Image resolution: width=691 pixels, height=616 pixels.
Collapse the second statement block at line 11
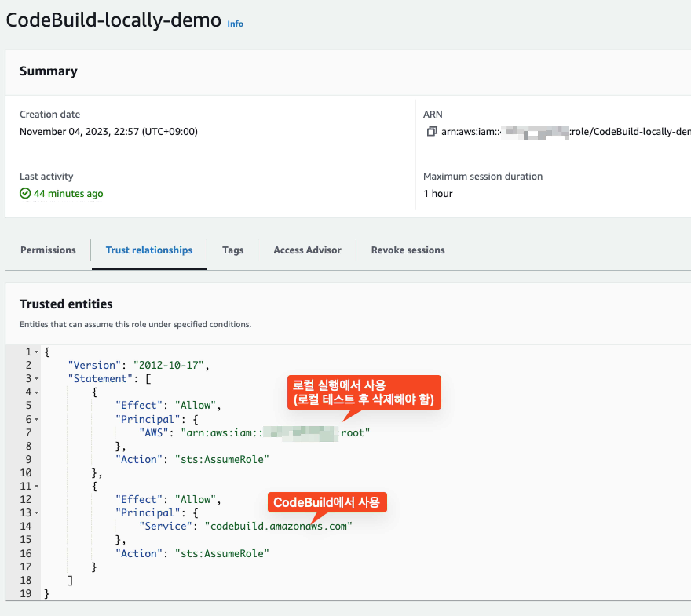37,486
